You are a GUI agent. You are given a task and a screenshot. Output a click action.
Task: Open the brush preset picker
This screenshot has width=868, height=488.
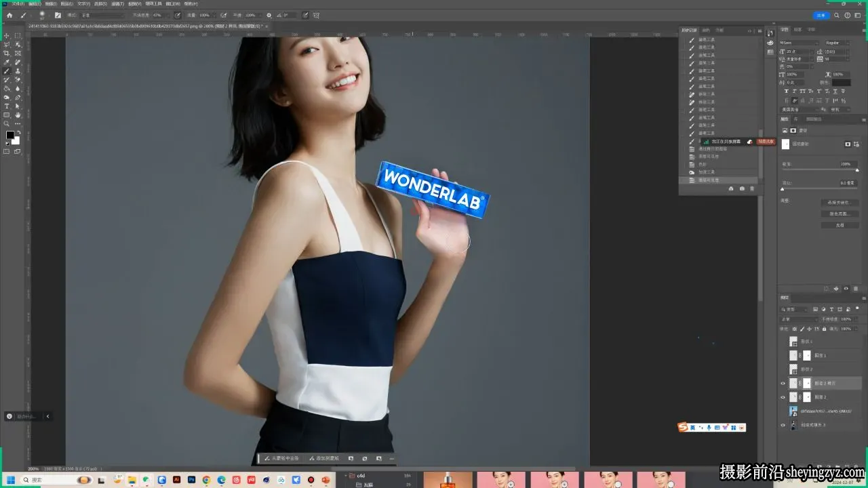point(41,15)
